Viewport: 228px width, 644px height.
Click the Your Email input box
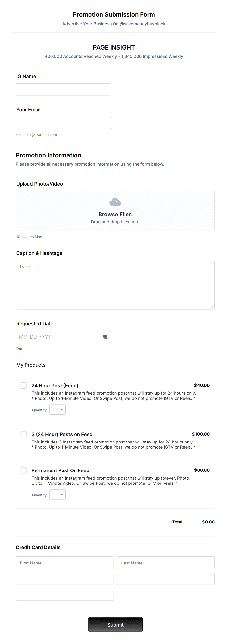63,122
